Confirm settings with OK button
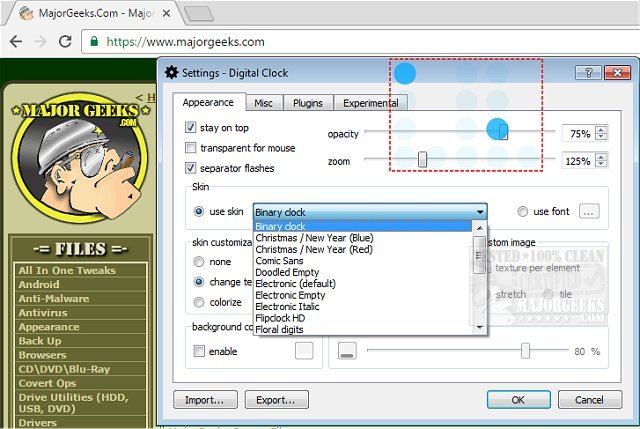This screenshot has height=429, width=640. click(x=518, y=400)
